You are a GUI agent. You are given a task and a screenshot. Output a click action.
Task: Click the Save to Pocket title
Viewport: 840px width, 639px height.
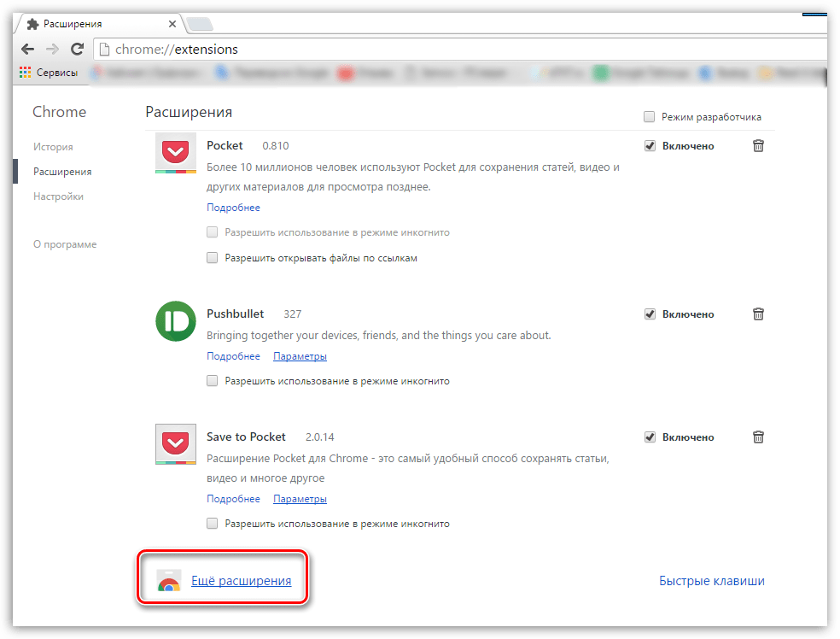tap(246, 437)
